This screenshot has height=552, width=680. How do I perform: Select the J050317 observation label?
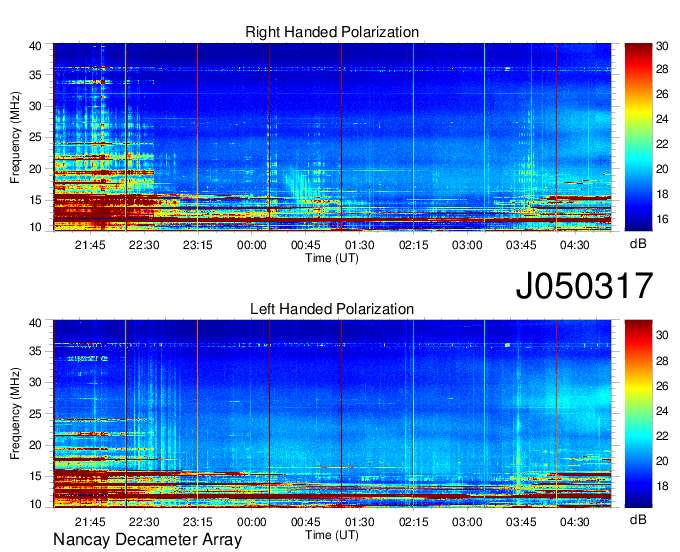(584, 286)
